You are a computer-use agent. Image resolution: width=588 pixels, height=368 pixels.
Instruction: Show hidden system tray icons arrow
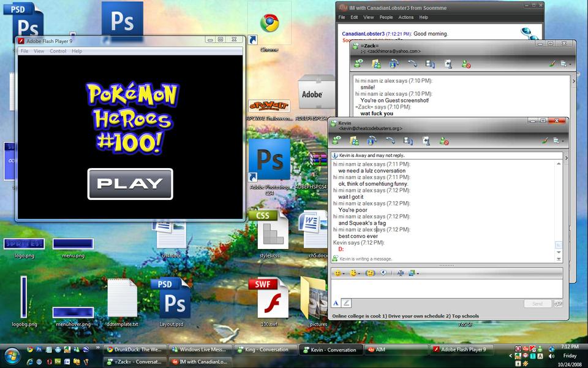[510, 356]
